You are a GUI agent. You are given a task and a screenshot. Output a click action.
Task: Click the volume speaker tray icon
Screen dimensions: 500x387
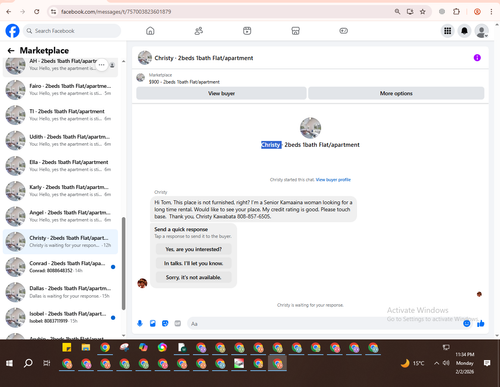[x=446, y=363]
